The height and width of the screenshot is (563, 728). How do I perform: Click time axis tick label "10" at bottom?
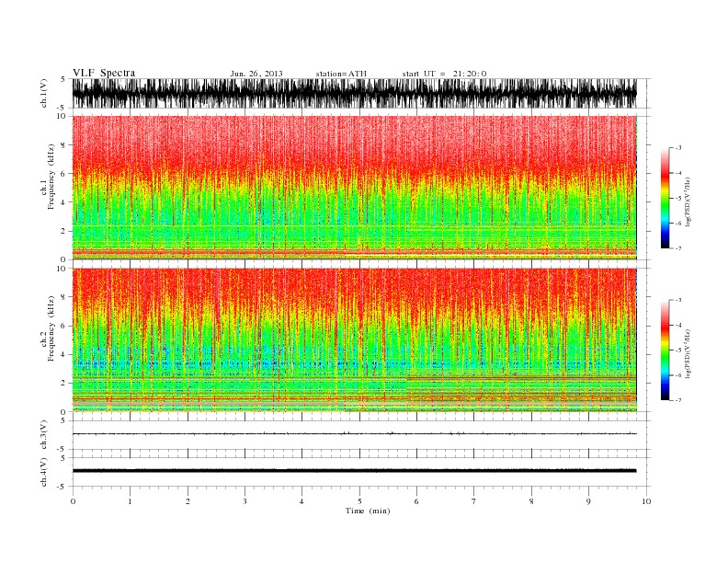(x=646, y=501)
